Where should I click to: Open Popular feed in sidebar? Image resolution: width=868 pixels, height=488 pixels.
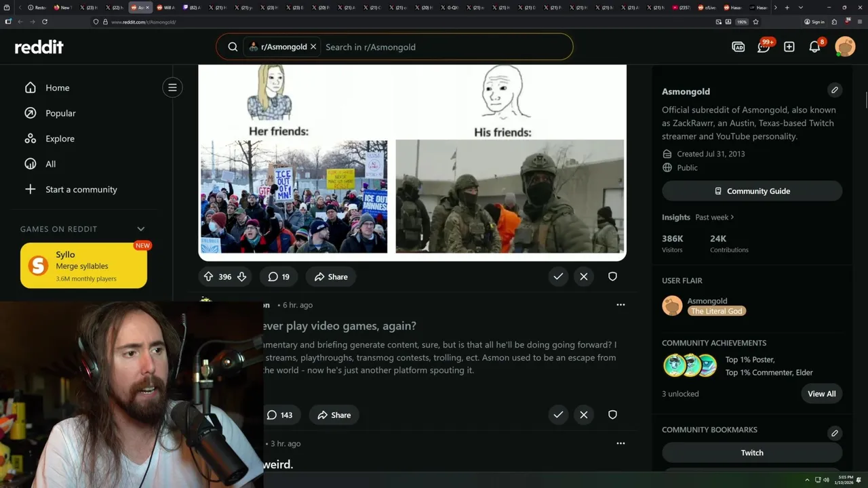[60, 113]
